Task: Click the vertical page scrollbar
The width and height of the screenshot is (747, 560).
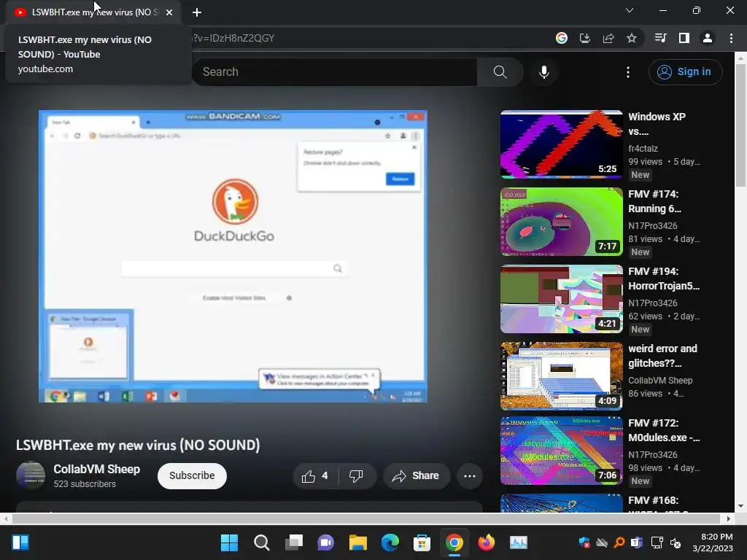Action: (741, 125)
